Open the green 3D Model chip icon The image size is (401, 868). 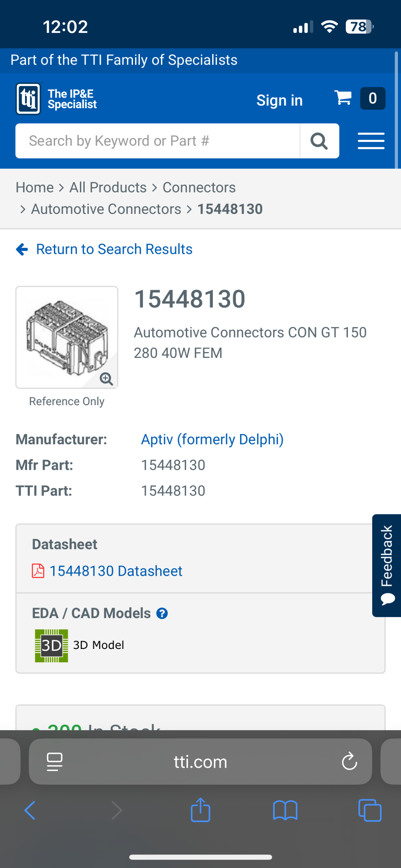(x=51, y=645)
